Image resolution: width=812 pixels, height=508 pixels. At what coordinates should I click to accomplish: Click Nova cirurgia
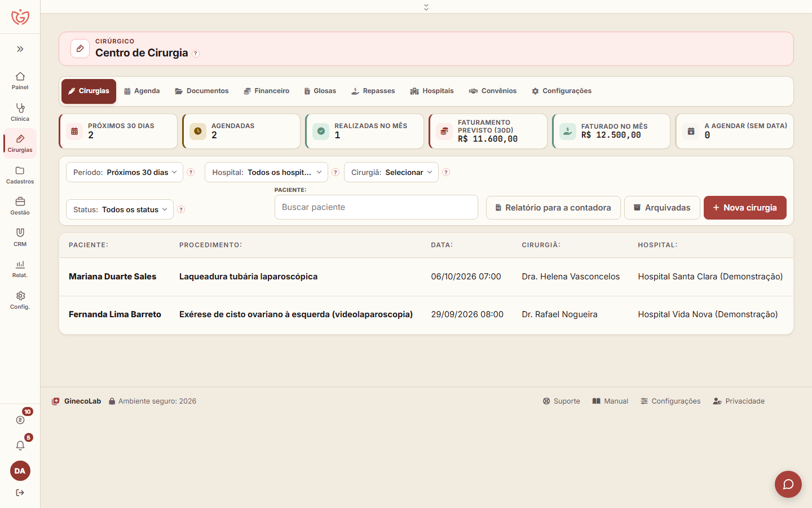point(745,208)
